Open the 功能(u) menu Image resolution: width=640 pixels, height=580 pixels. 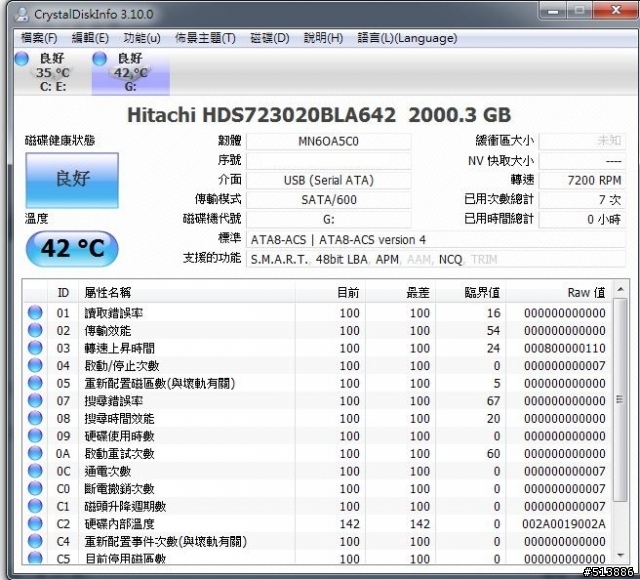click(x=142, y=38)
